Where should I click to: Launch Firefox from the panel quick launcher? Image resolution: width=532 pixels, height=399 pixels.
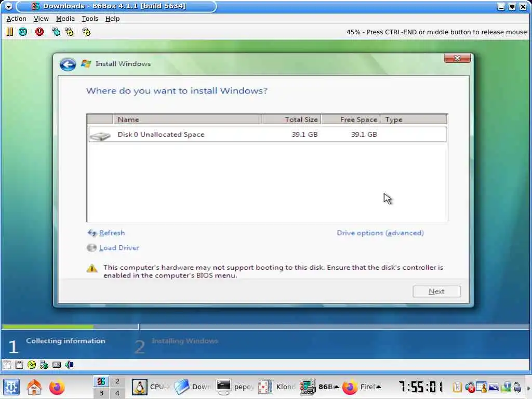coord(57,387)
